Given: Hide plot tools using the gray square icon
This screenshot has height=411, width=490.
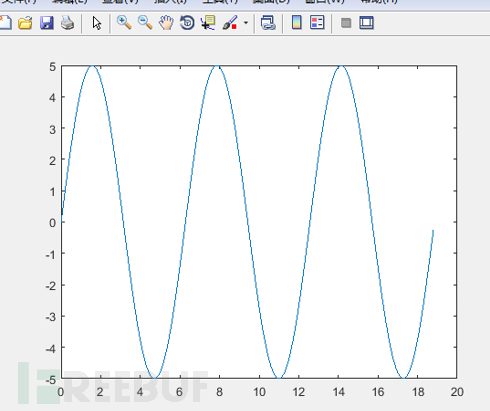Looking at the screenshot, I should (x=346, y=23).
